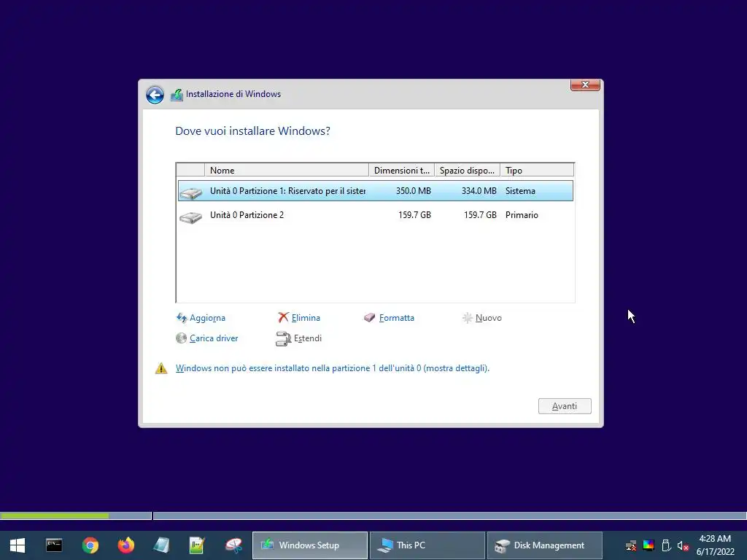747x560 pixels.
Task: Sort by the Spazio dispo... column header
Action: pos(467,170)
